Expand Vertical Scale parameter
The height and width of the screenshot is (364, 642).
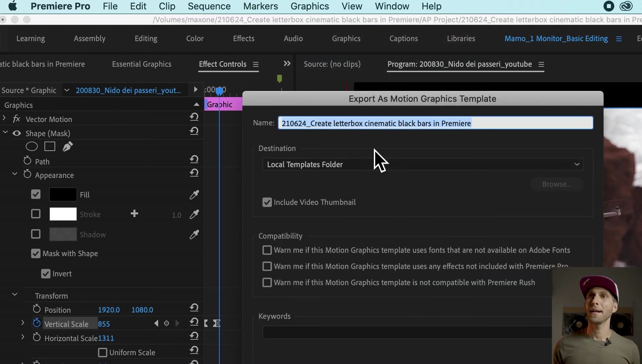click(23, 323)
